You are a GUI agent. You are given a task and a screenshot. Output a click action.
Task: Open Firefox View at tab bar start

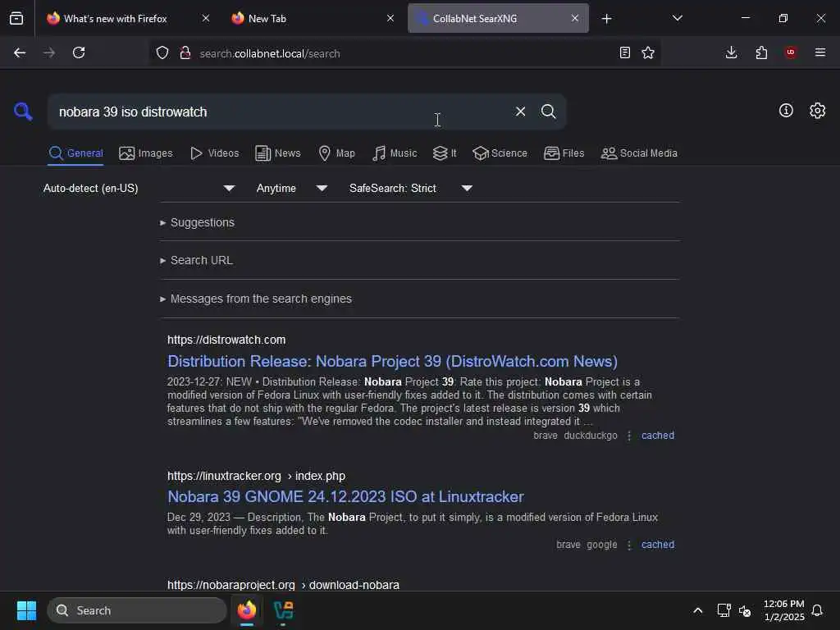(16, 19)
